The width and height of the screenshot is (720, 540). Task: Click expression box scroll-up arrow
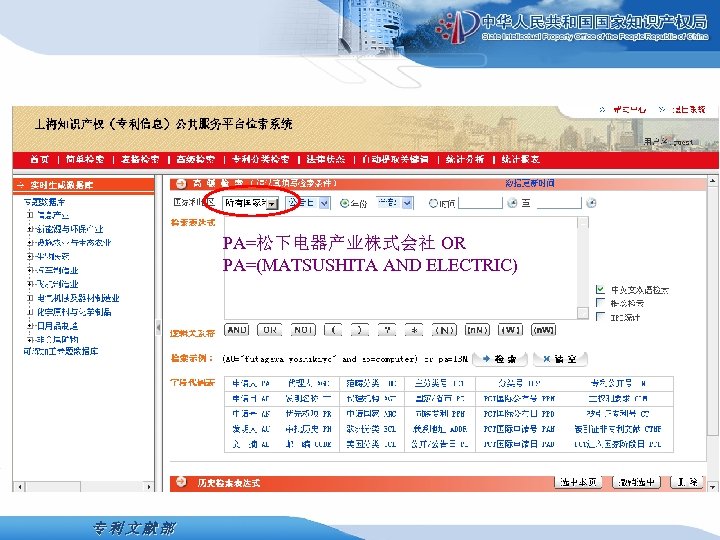click(583, 223)
